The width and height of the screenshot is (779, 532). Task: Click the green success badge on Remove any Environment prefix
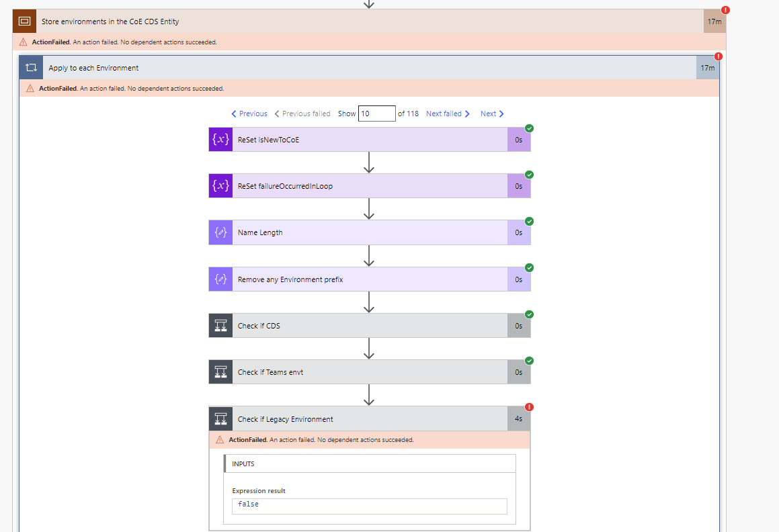[530, 268]
